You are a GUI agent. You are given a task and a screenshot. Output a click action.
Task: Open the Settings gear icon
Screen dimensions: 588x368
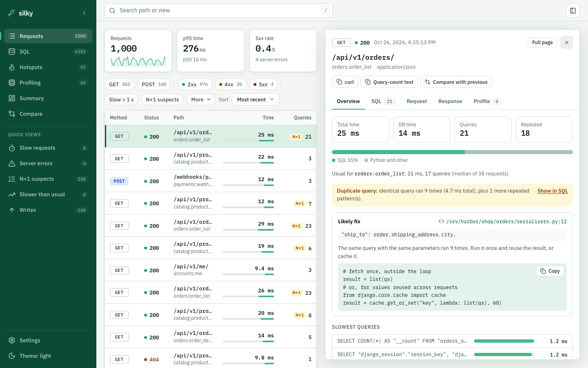click(12, 340)
